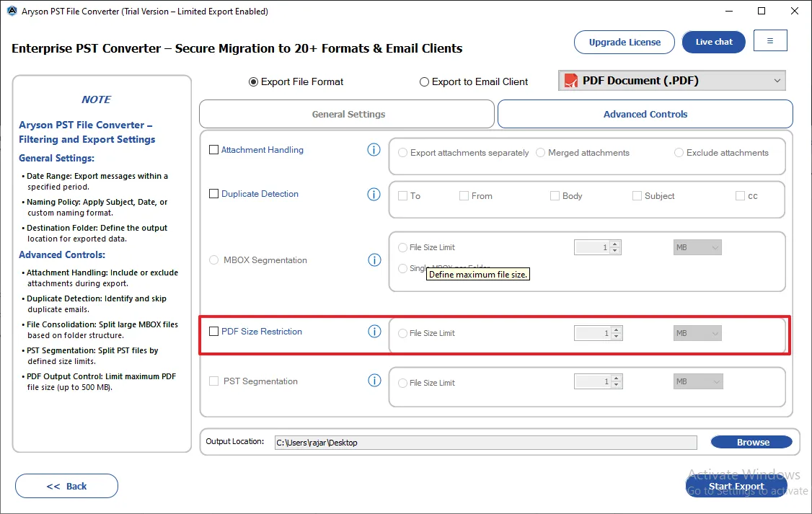Open MB unit dropdown for PST Segmentation

pos(698,381)
